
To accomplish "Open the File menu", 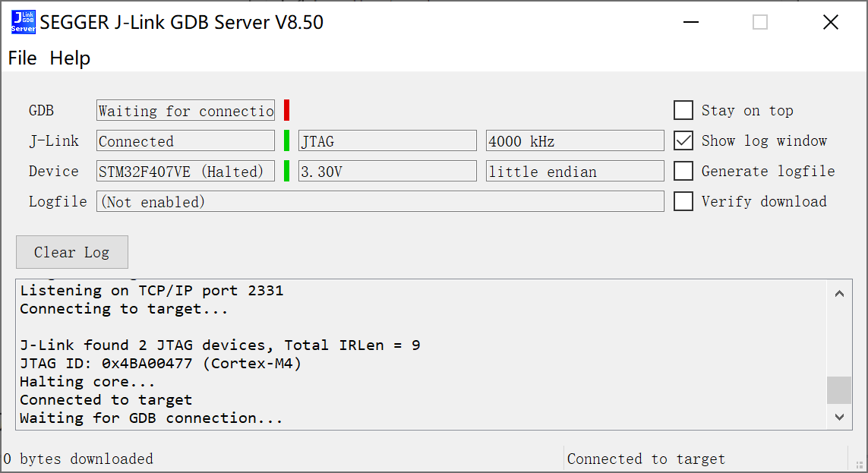I will tap(22, 58).
